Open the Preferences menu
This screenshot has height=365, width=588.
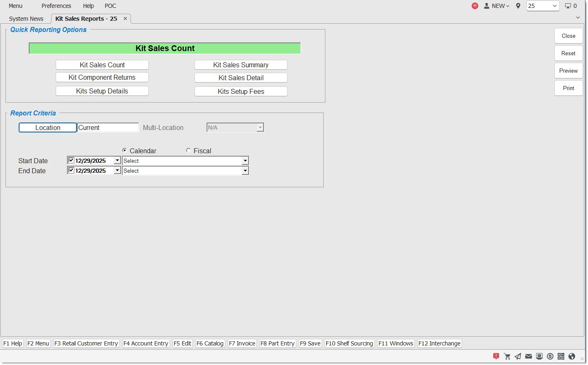56,6
